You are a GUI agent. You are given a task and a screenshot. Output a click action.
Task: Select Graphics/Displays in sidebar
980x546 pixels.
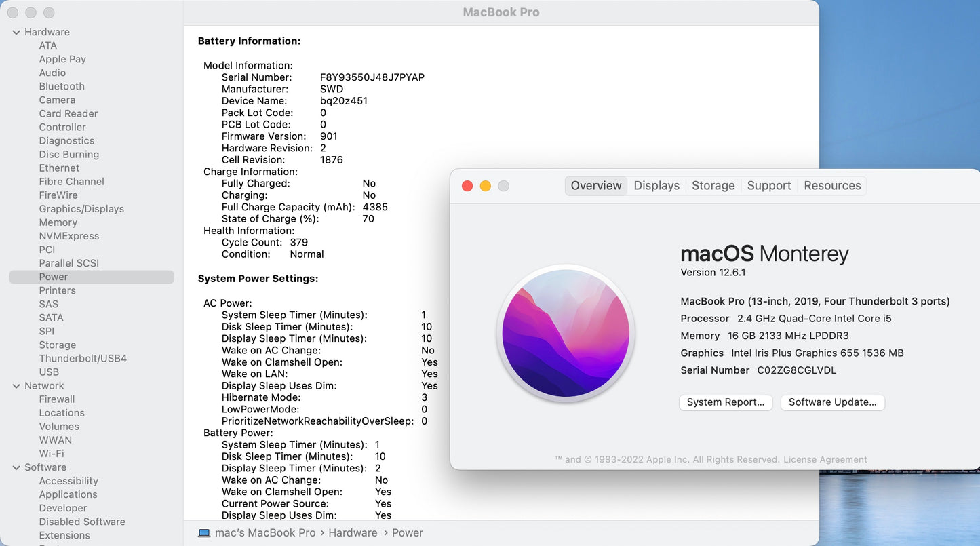[81, 209]
